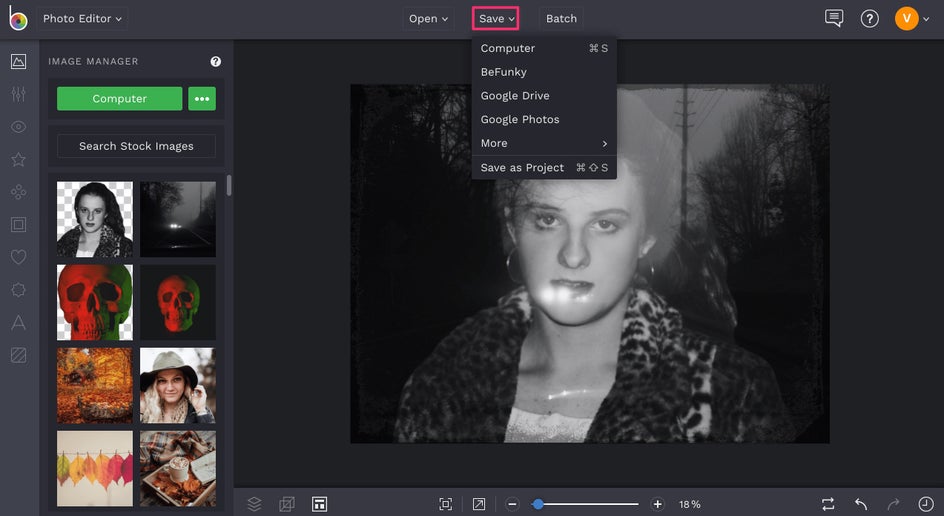Image resolution: width=944 pixels, height=516 pixels.
Task: Open the top bar help icon
Action: tap(869, 19)
